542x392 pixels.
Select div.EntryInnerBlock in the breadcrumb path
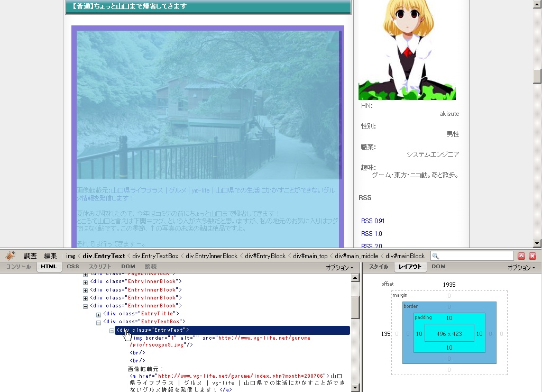pos(212,256)
